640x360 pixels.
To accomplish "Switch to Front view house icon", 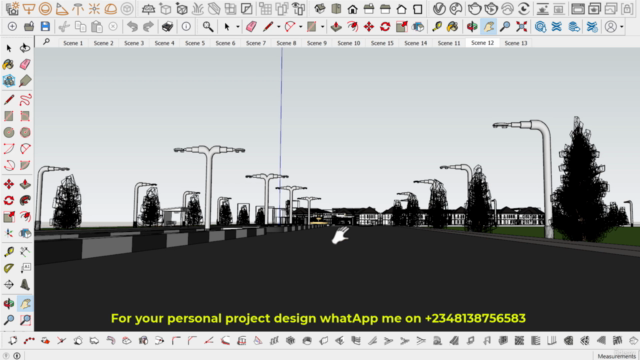I will [353, 9].
